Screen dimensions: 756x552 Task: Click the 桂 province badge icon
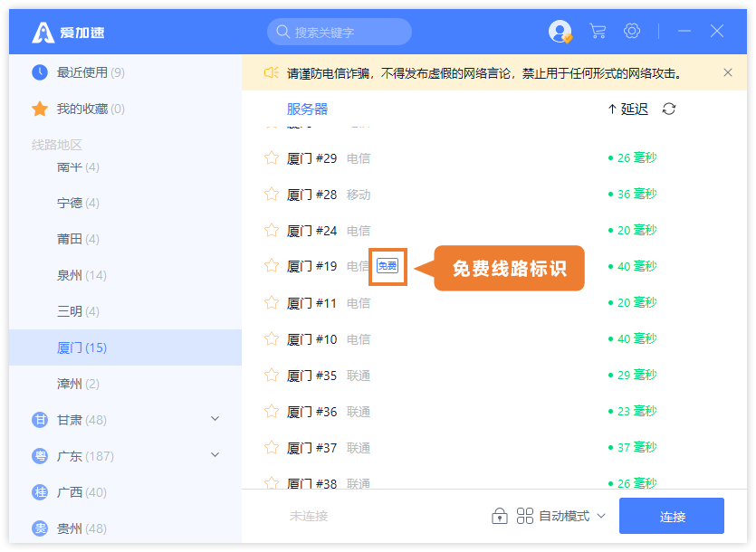[x=40, y=492]
